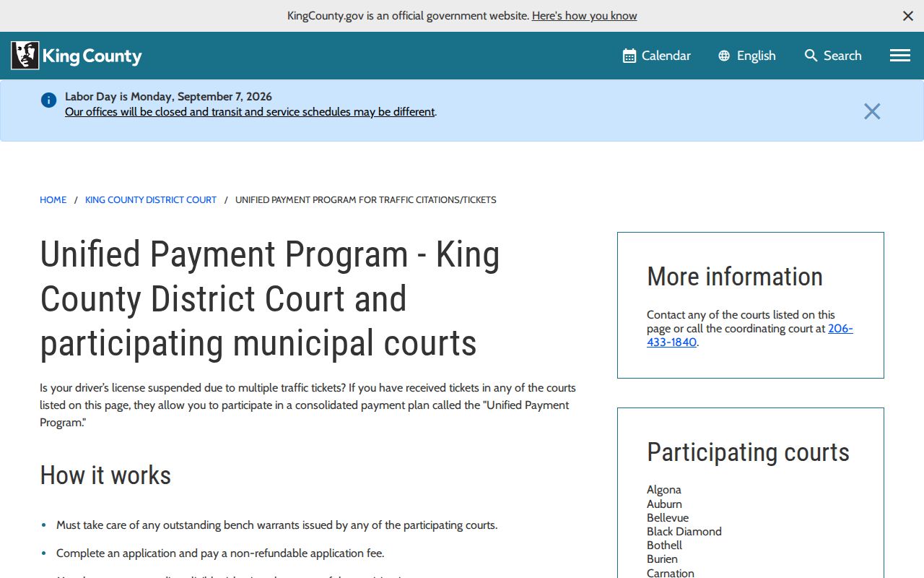Click "Auburn" in participating courts list
This screenshot has width=924, height=578.
tap(664, 504)
